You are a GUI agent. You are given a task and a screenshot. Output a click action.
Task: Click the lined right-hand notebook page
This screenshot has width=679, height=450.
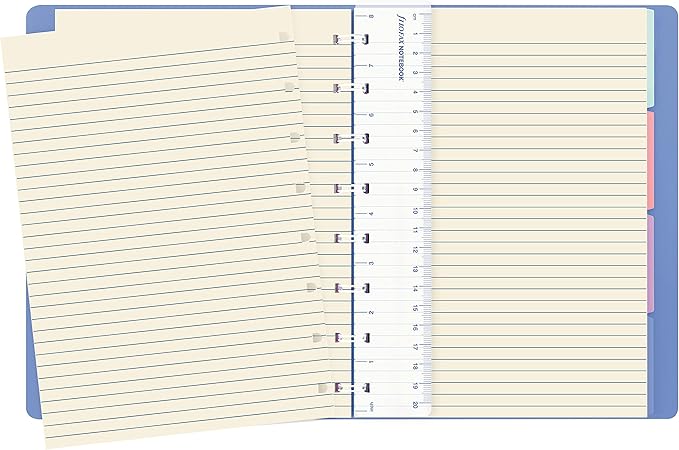point(539,213)
